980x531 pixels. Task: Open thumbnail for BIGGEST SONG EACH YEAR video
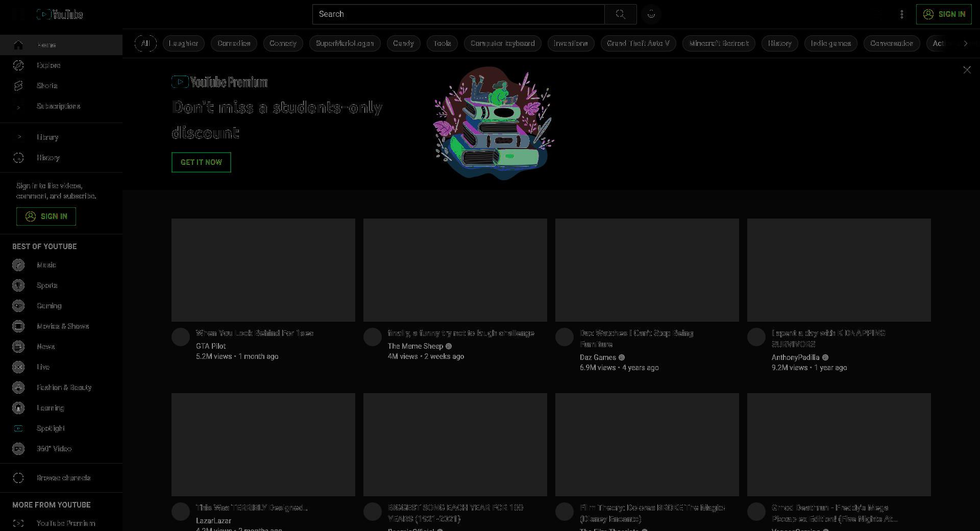tap(455, 445)
